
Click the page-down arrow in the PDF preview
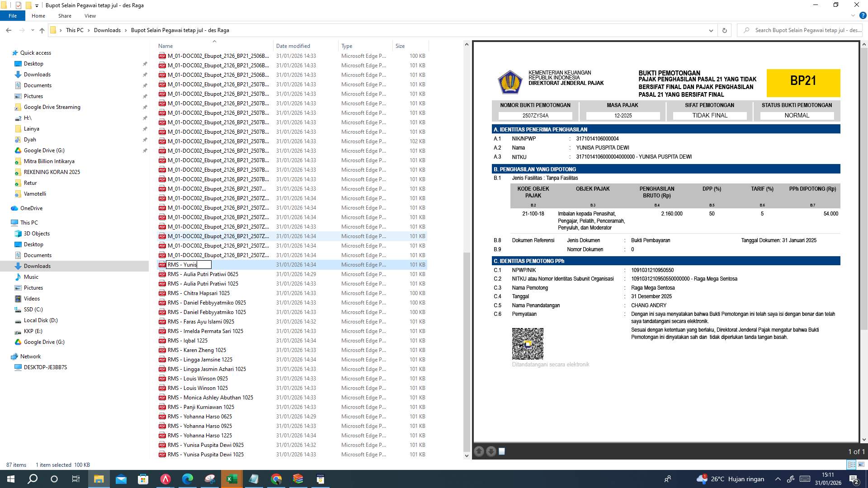pyautogui.click(x=491, y=451)
